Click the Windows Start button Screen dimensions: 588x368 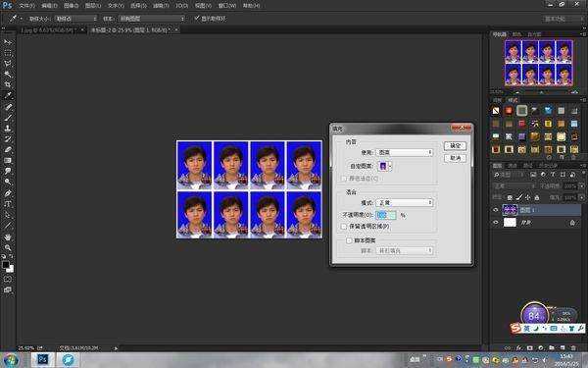tap(11, 360)
